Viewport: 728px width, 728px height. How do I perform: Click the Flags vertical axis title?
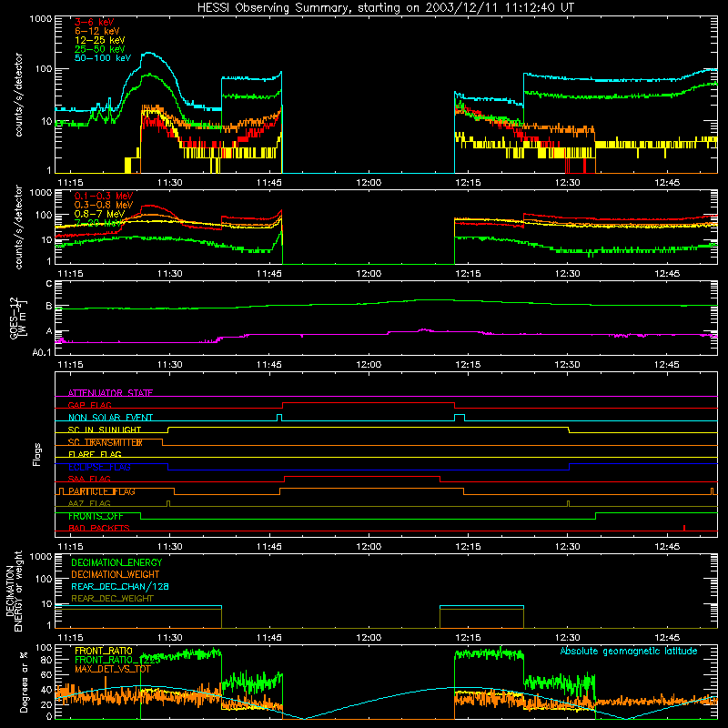click(37, 454)
